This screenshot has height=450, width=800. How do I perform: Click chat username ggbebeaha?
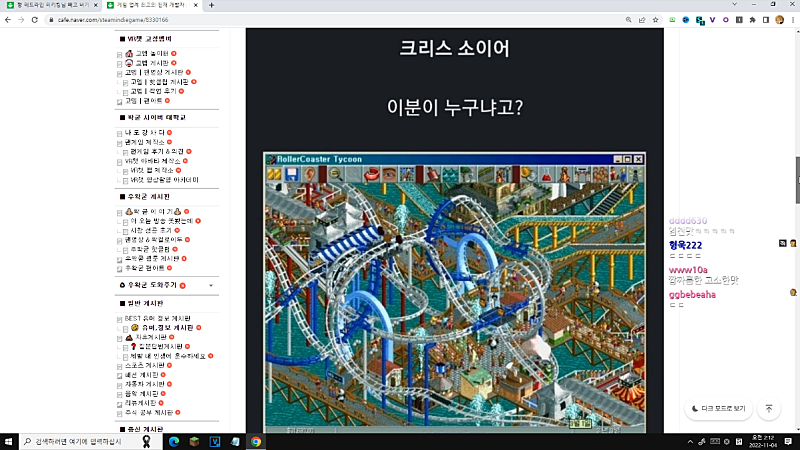pyautogui.click(x=692, y=295)
